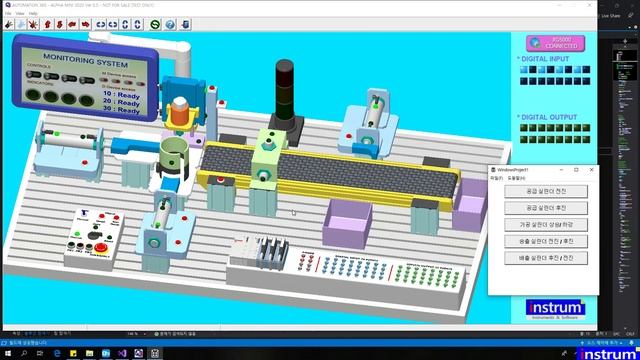Click first indicator in top Digital Output row
Image resolution: width=640 pixels, height=360 pixels.
click(x=524, y=128)
